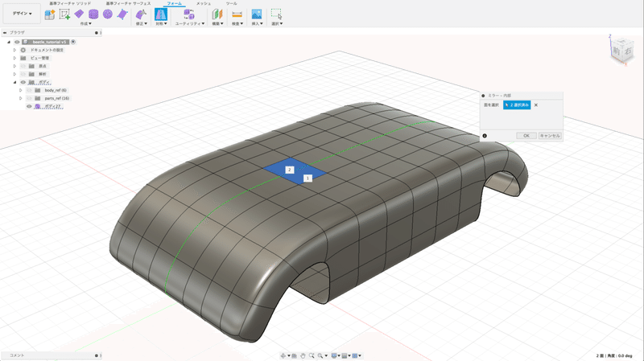
Task: Expand the ドキュメントの設定 node
Action: pyautogui.click(x=14, y=50)
